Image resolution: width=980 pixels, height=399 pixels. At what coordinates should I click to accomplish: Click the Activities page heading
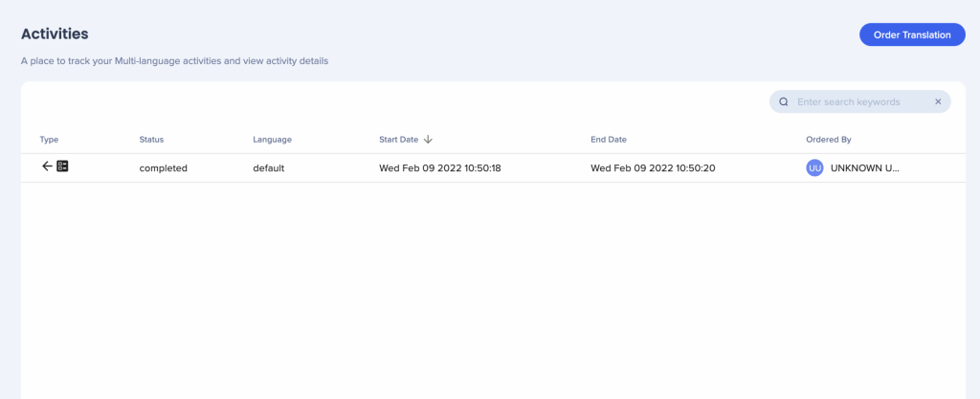[x=55, y=33]
